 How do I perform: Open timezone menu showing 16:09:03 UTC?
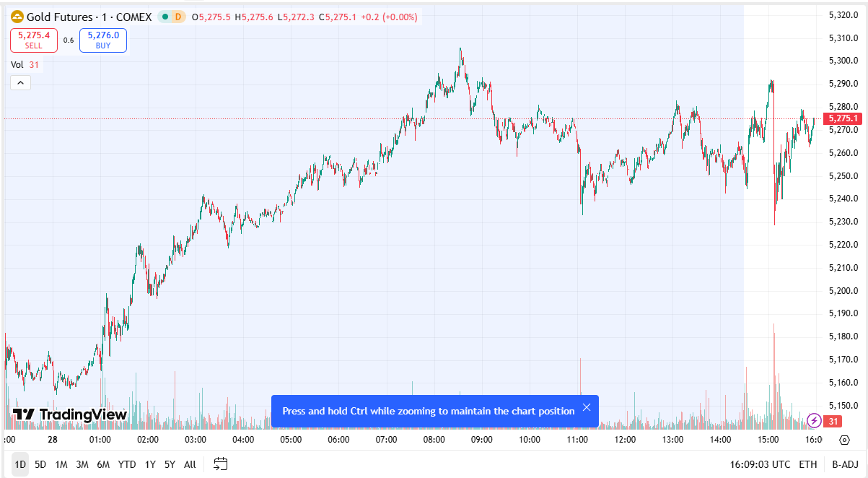click(x=758, y=464)
